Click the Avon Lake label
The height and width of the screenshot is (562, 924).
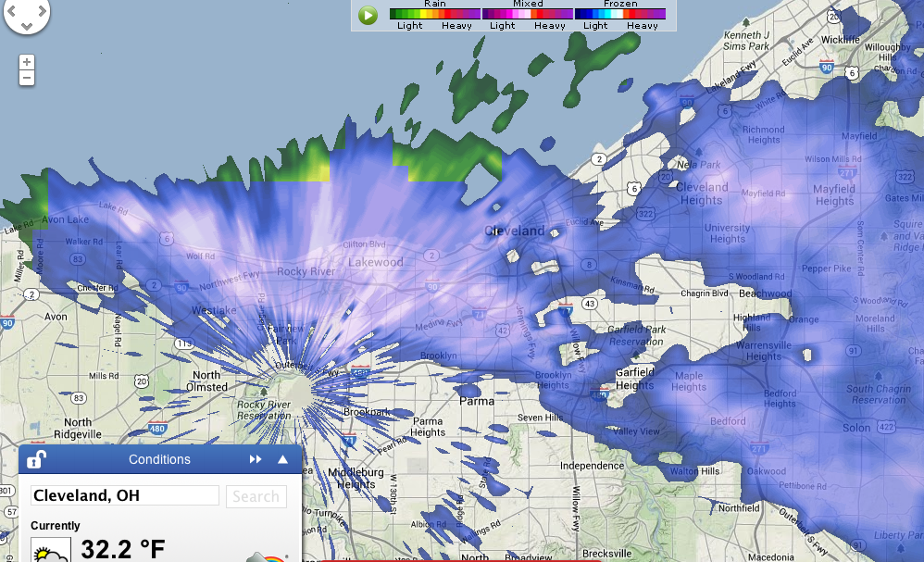coord(65,219)
